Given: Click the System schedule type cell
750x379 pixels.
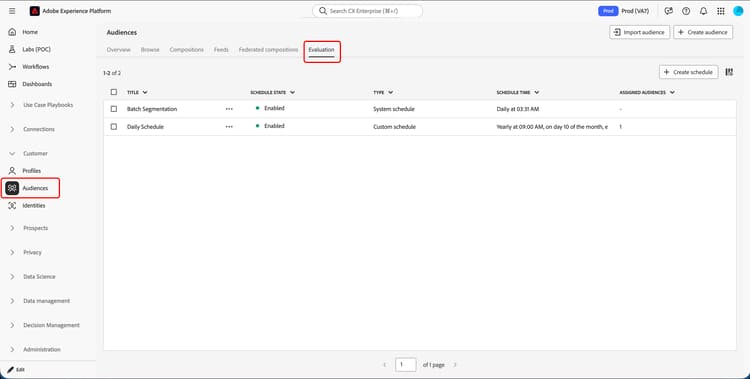Looking at the screenshot, I should (394, 109).
